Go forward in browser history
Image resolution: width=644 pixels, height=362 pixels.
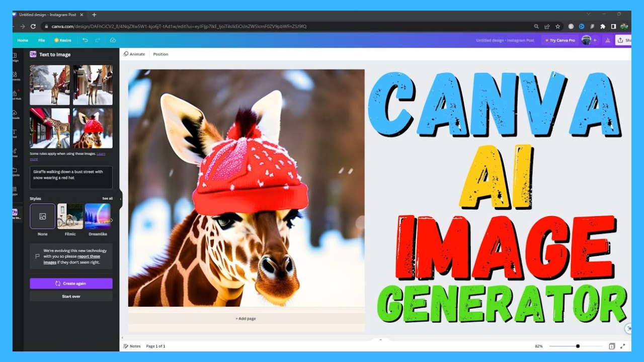[22, 26]
